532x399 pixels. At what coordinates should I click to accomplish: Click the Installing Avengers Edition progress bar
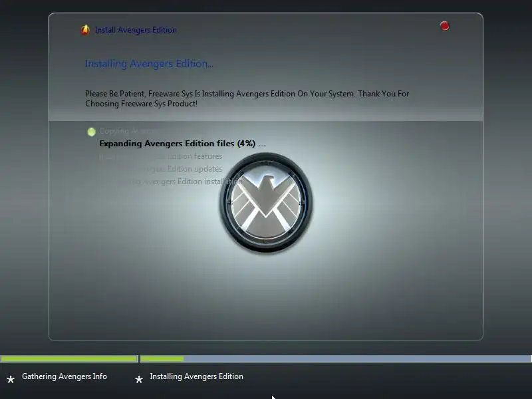336,358
